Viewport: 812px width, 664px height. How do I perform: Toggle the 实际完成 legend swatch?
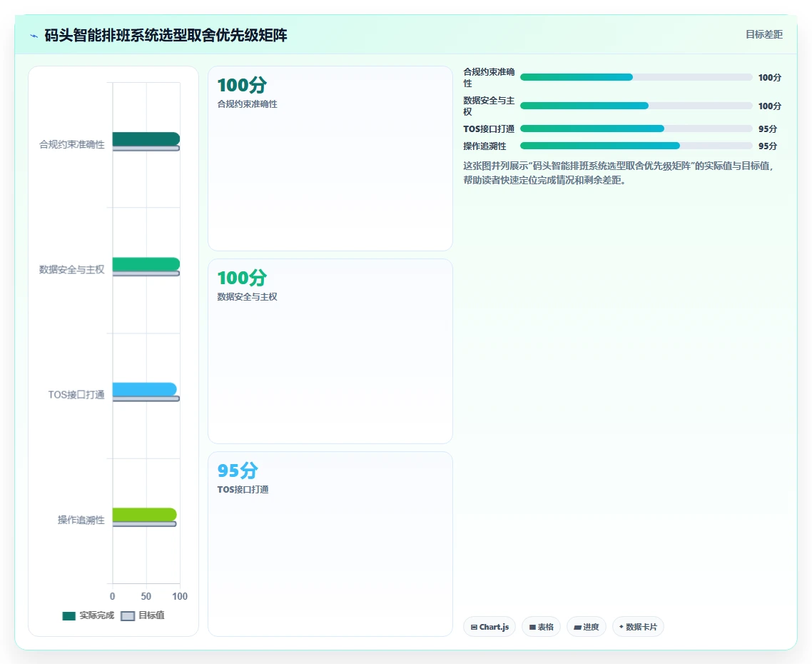pyautogui.click(x=69, y=615)
